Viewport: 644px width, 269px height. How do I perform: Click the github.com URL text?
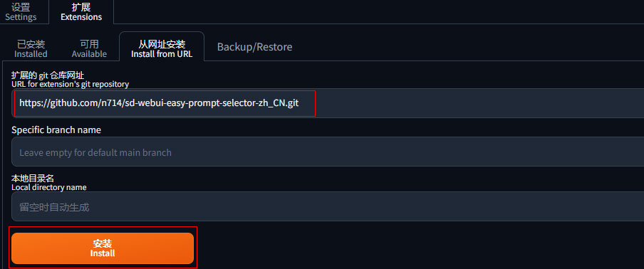pyautogui.click(x=159, y=103)
